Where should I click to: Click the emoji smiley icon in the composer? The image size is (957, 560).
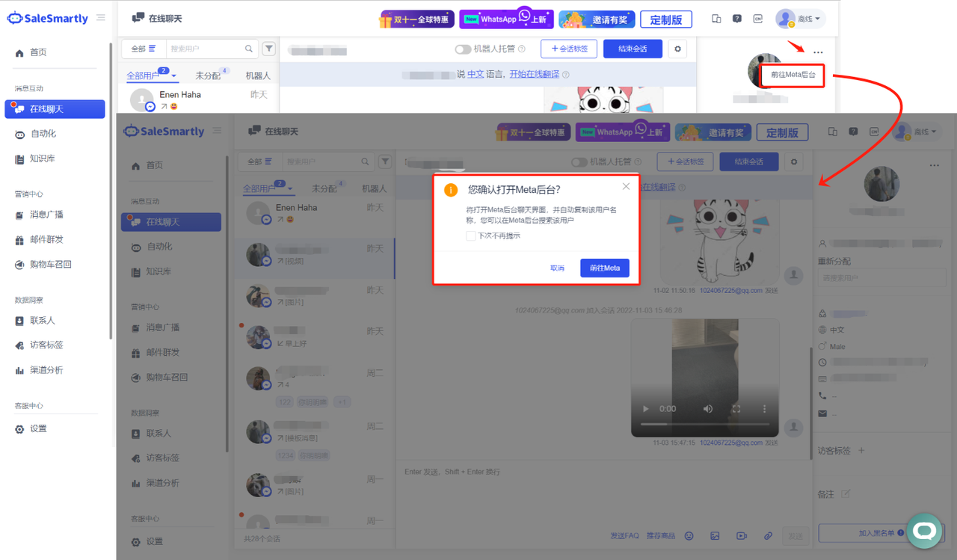(689, 535)
